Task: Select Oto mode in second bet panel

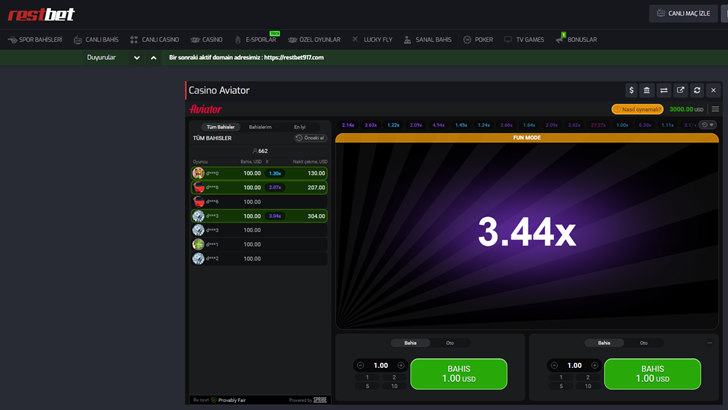Action: click(644, 343)
